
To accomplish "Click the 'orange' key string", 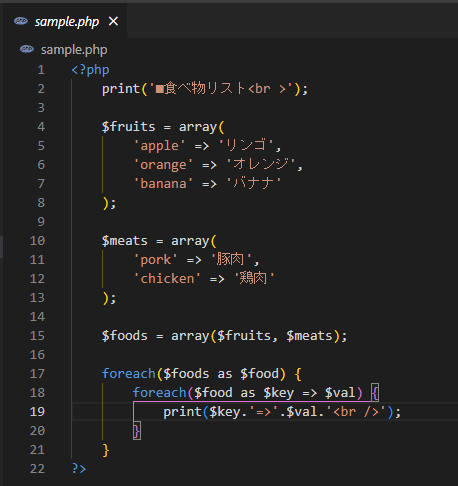I will click(163, 165).
